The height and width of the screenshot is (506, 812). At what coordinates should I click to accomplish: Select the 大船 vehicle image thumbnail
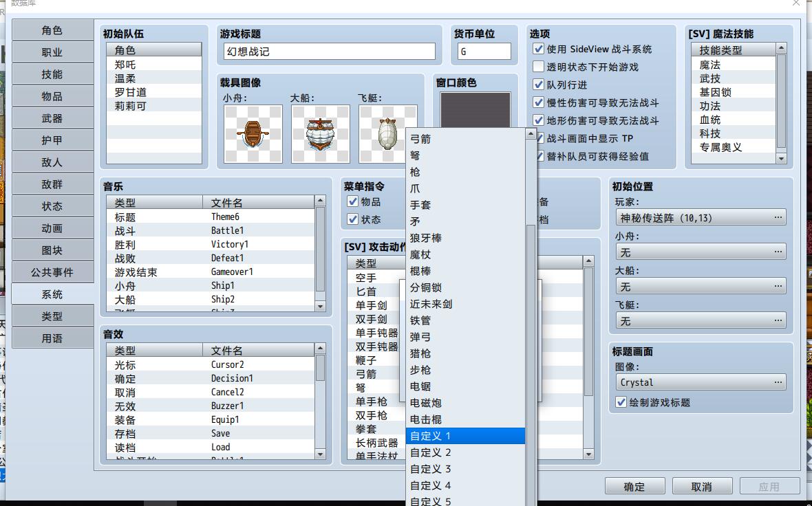(321, 134)
